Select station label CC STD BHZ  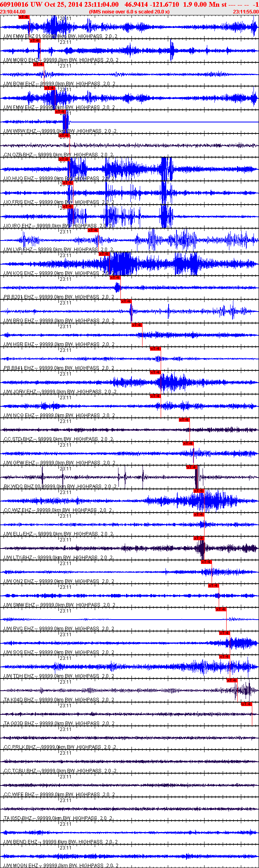click(19, 439)
